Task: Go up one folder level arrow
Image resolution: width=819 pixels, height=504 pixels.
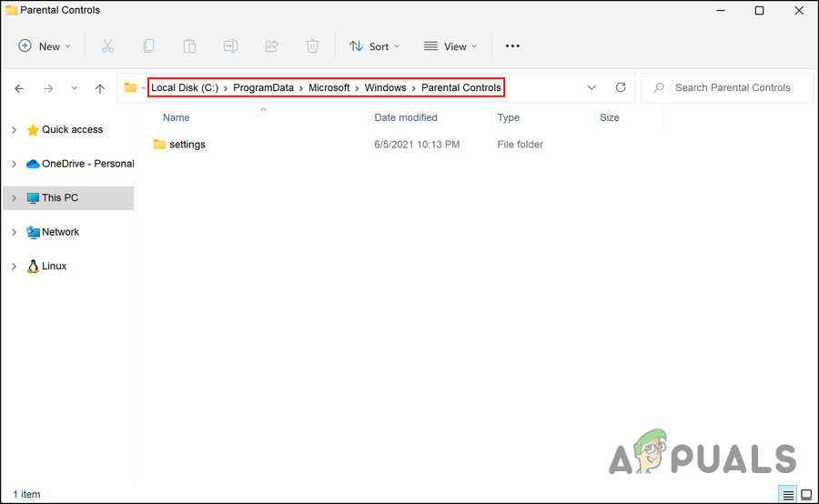Action: pyautogui.click(x=100, y=88)
